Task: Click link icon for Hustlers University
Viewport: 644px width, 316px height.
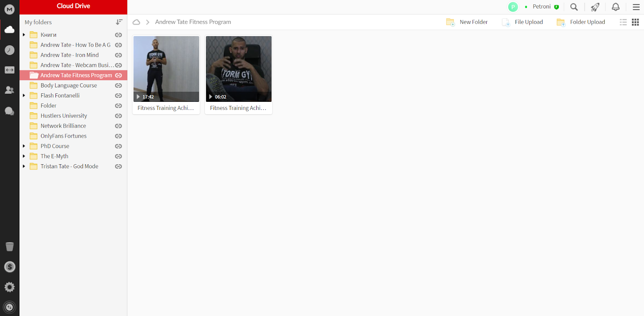Action: [x=118, y=116]
